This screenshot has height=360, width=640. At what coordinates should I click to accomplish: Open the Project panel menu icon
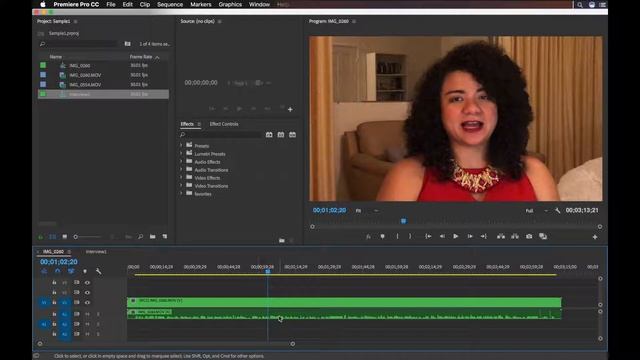[76, 21]
